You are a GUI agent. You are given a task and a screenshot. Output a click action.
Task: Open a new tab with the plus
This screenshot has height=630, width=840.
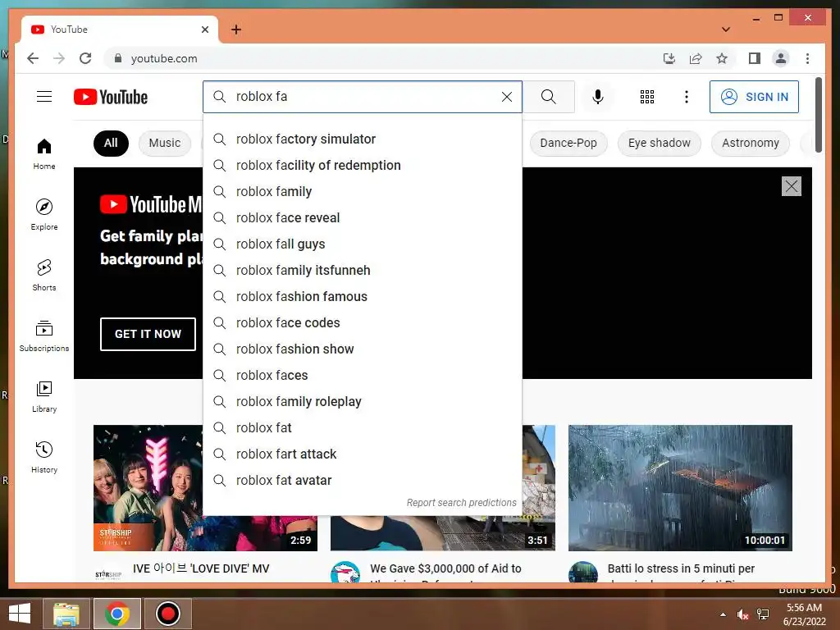click(x=236, y=30)
